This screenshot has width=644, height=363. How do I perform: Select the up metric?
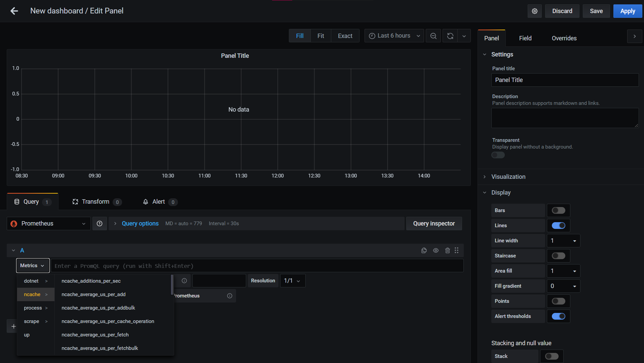click(x=36, y=335)
